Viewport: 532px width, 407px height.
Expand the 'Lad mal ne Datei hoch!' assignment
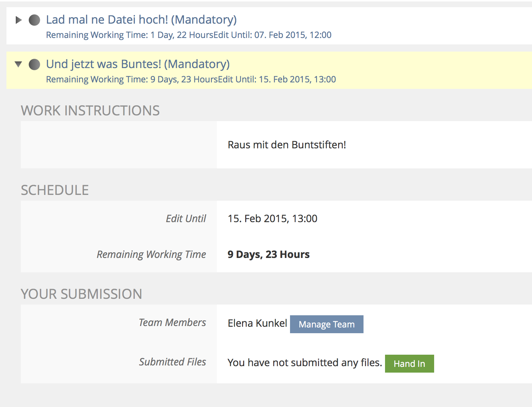(19, 20)
